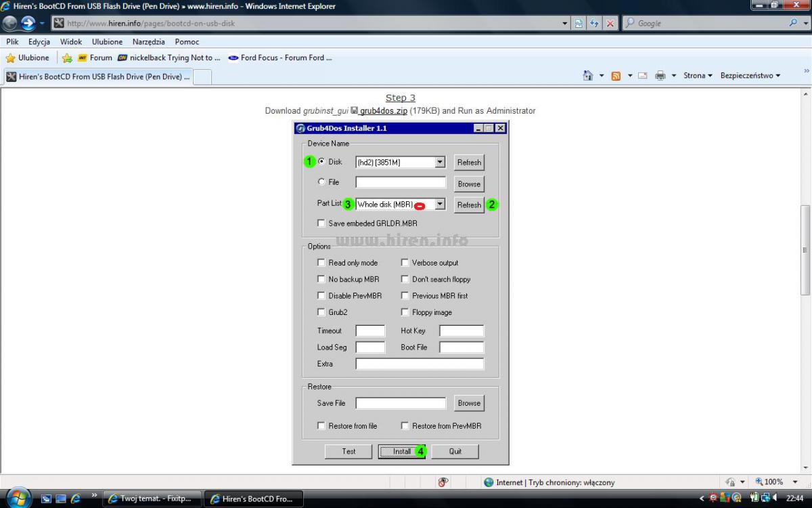Expand the Print dropdown arrow

(x=673, y=76)
